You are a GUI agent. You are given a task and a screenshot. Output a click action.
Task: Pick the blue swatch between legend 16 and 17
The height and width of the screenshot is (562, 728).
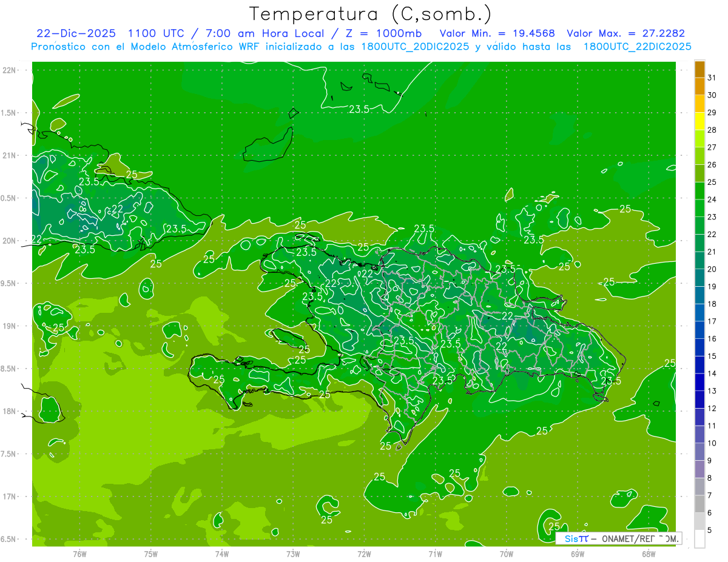(699, 330)
